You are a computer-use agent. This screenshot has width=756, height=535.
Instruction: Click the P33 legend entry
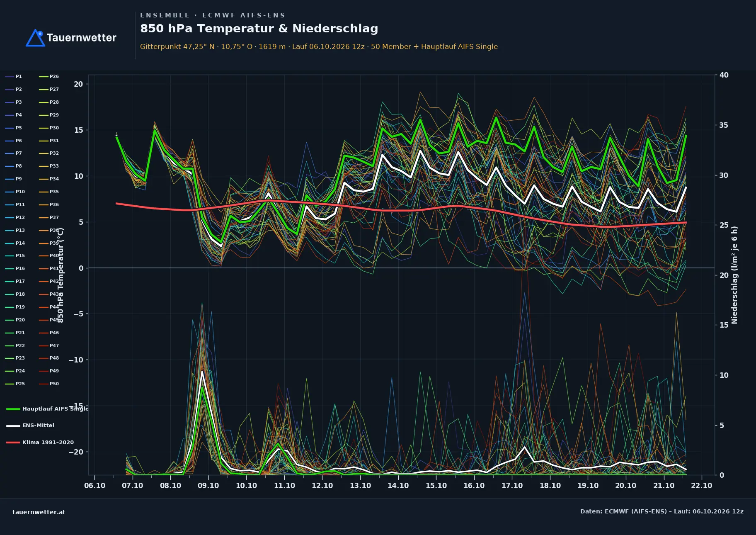coord(49,166)
